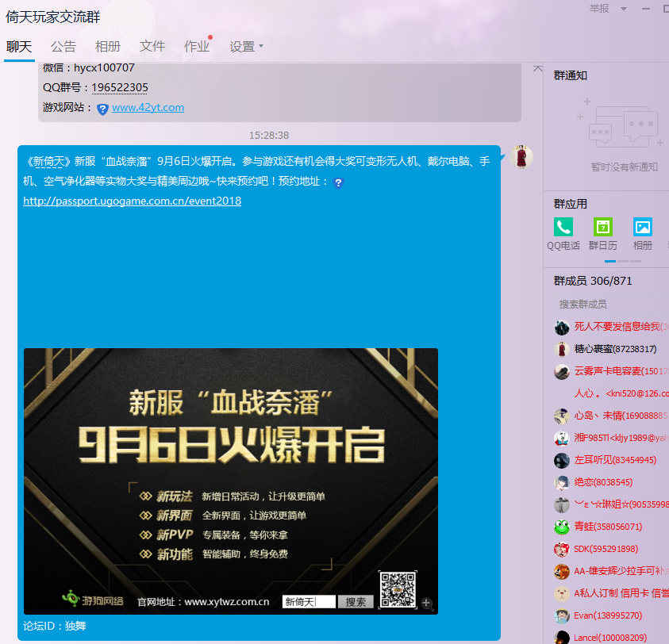Switch to the 公告 tab
Image resolution: width=669 pixels, height=644 pixels.
point(63,47)
